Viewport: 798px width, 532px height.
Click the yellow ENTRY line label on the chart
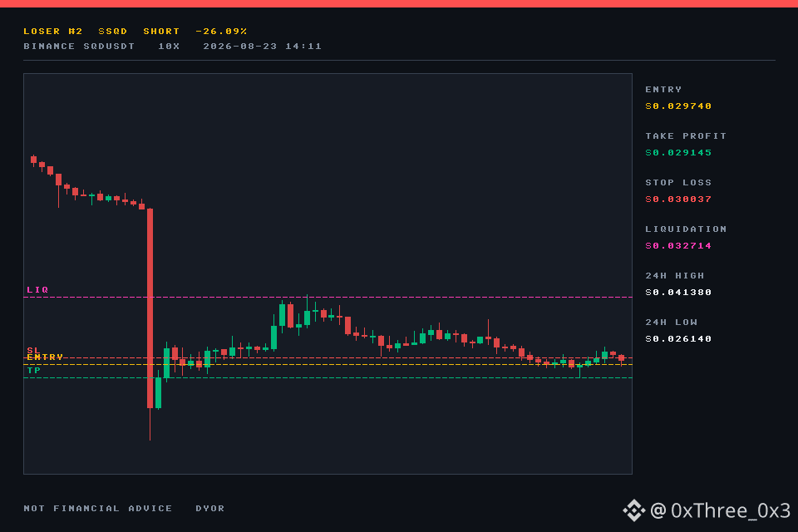[x=45, y=357]
